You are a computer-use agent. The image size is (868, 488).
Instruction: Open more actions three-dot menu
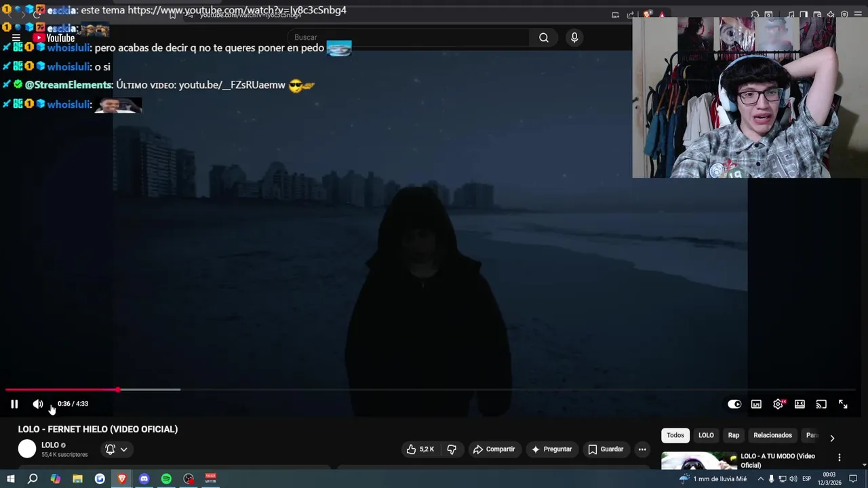click(642, 449)
